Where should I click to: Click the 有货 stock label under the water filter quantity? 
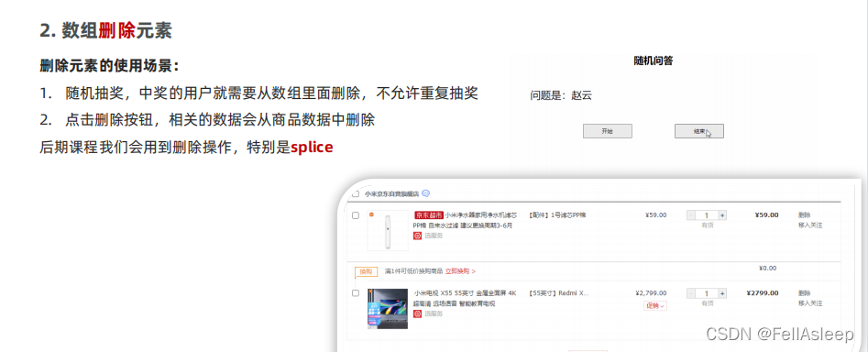(707, 225)
